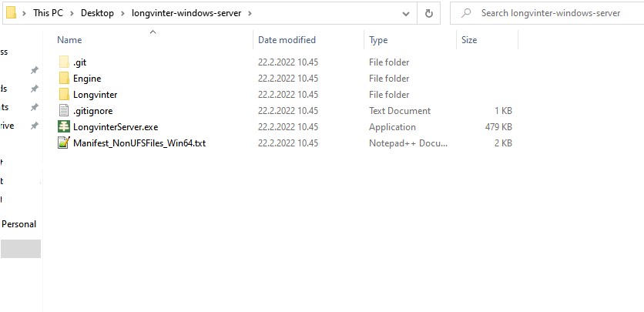
Task: Click the folder icon in address bar
Action: coord(12,13)
